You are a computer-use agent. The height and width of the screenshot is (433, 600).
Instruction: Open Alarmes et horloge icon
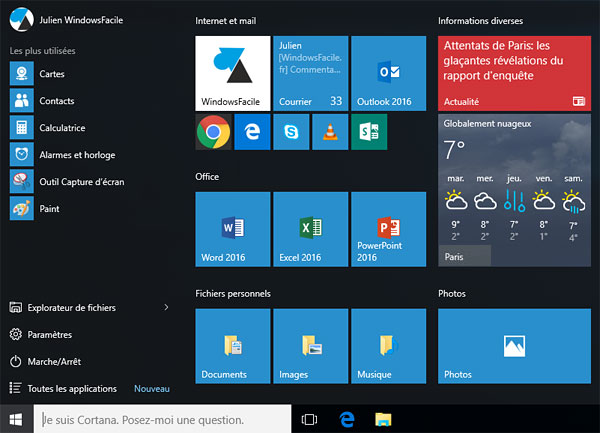click(22, 155)
